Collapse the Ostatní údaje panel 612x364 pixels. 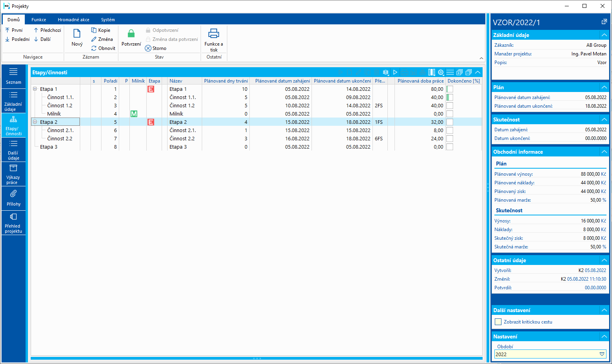coord(604,260)
